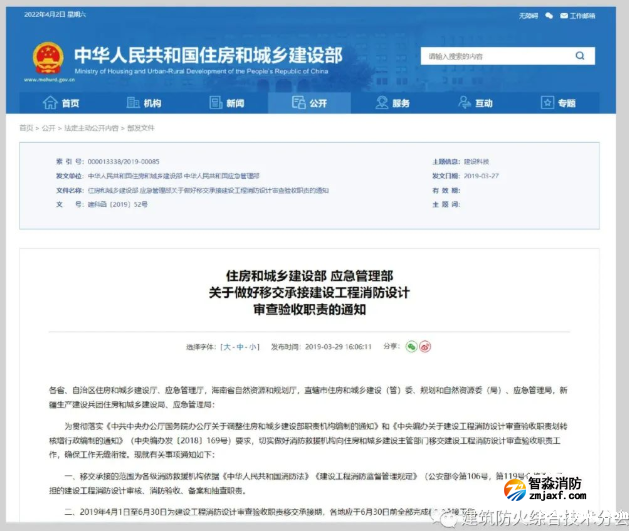629x531 pixels.
Task: Select large font size 大
Action: 227,347
